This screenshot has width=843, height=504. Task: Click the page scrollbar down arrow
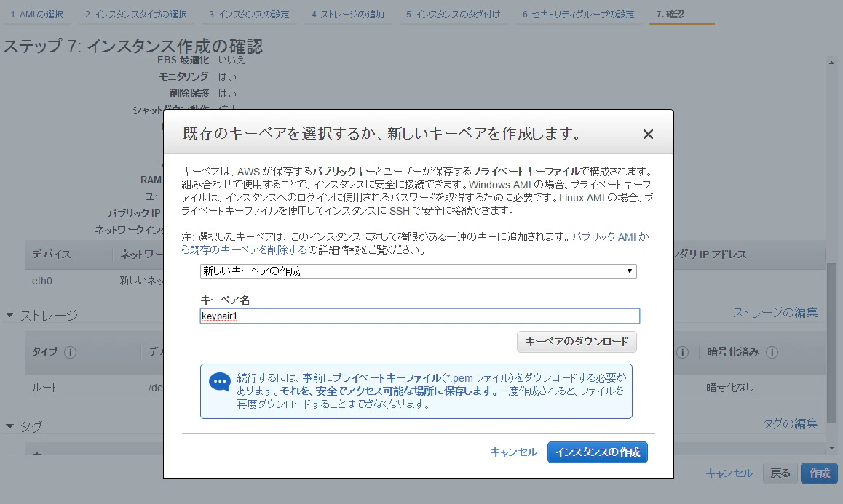click(x=831, y=447)
